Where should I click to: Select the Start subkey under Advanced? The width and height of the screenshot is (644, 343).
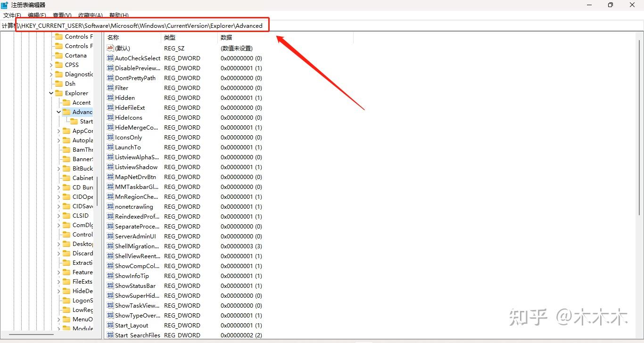point(86,121)
